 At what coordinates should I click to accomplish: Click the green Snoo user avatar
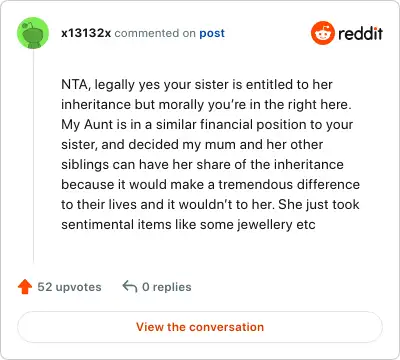click(x=33, y=33)
